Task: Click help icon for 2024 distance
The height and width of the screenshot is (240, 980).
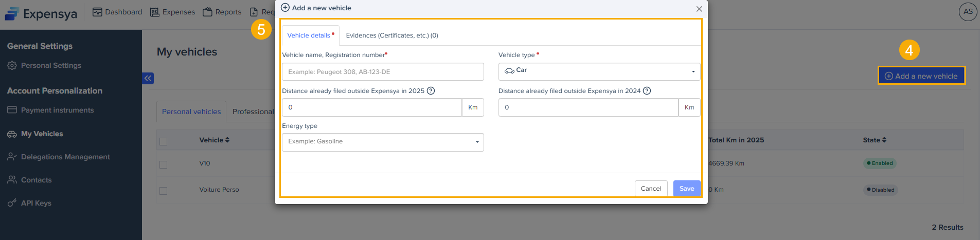Action: click(647, 91)
